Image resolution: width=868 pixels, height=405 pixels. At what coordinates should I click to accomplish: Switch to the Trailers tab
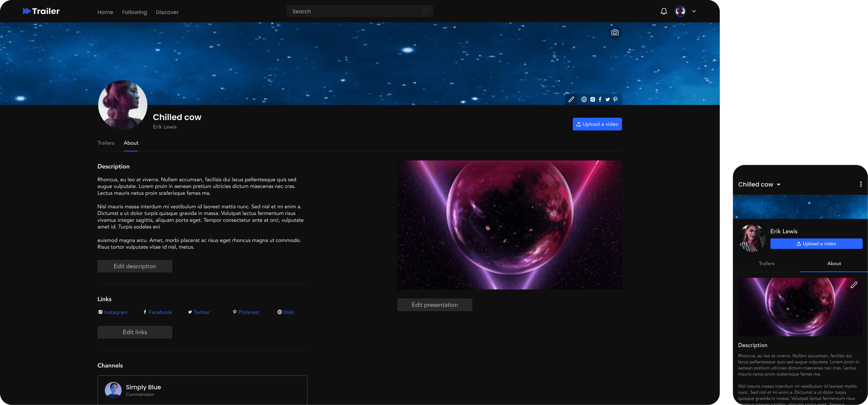[x=106, y=143]
